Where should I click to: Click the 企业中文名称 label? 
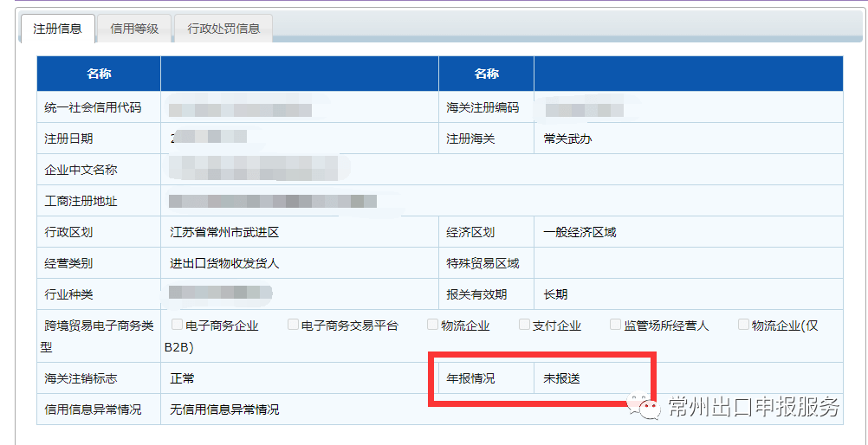[x=81, y=170]
